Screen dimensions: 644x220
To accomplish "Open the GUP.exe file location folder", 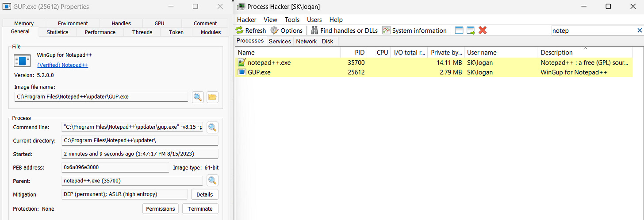I will click(212, 97).
